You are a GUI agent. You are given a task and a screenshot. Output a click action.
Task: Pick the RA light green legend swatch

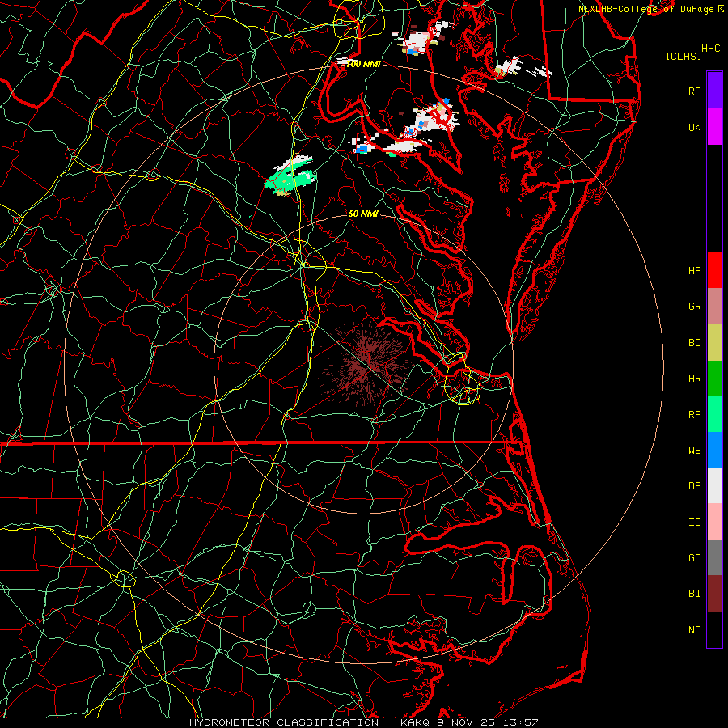click(714, 414)
